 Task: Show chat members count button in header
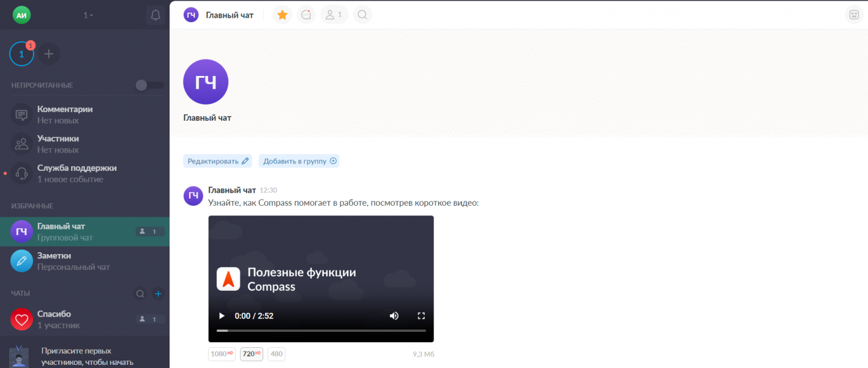pyautogui.click(x=334, y=15)
